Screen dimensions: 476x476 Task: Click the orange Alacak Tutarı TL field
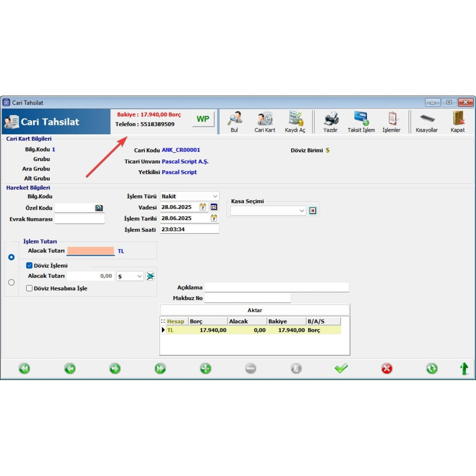[x=90, y=251]
